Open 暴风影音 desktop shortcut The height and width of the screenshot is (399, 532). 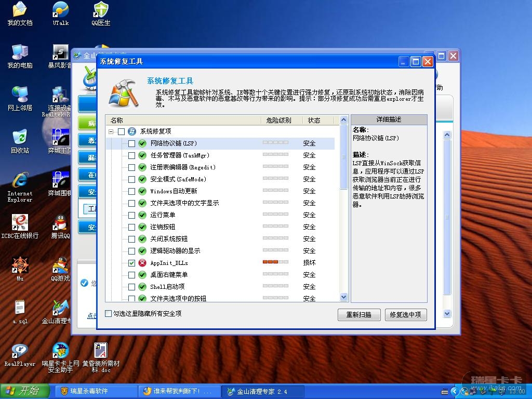[60, 57]
